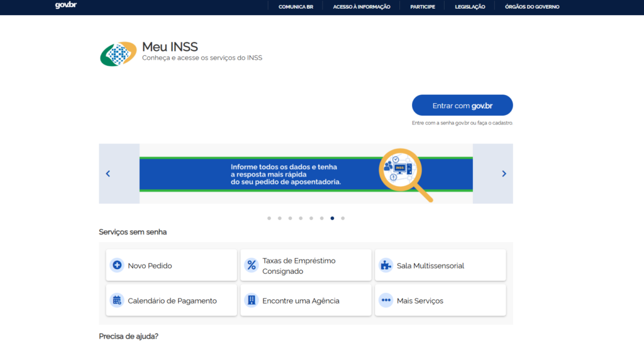
Task: Select the eighth carousel indicator dot
Action: click(343, 218)
